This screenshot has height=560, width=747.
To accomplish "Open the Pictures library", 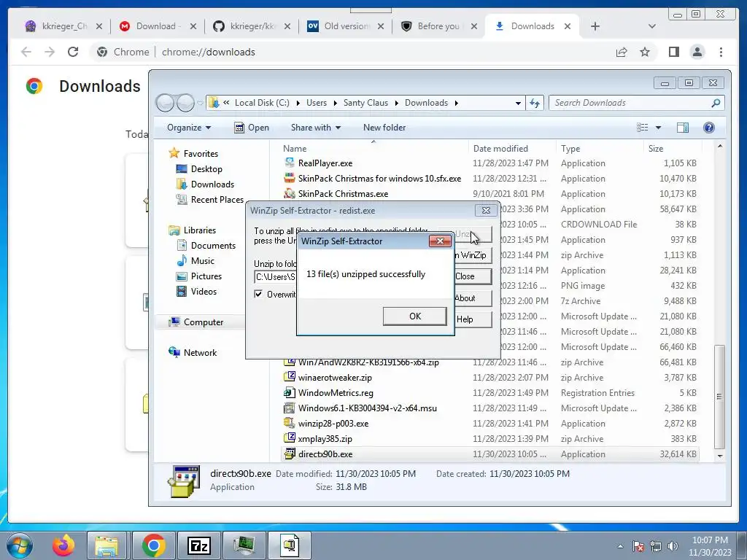I will coord(206,276).
